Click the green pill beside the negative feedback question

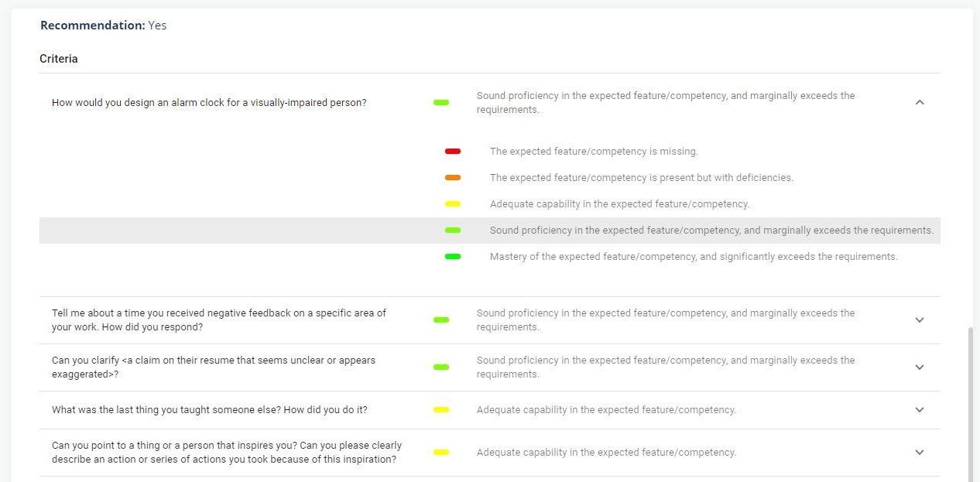440,320
